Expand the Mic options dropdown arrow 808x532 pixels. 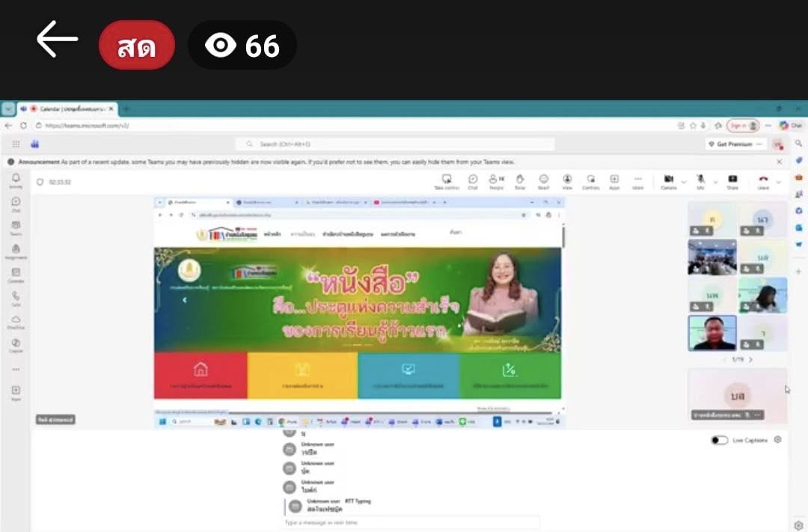(x=715, y=182)
